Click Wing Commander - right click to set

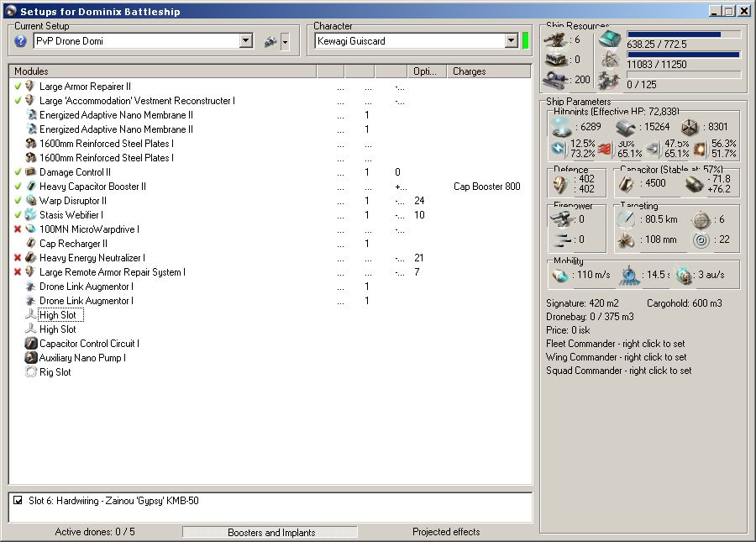pos(617,357)
